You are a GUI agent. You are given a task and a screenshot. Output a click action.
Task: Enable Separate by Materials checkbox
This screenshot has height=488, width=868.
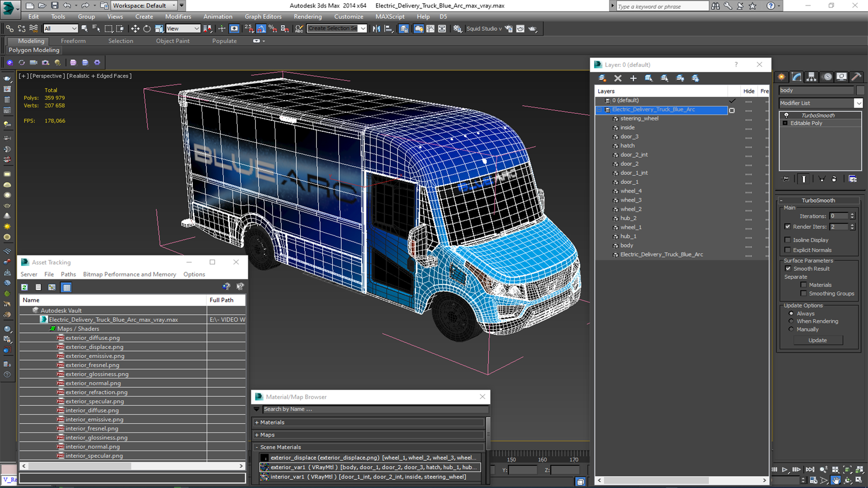(803, 285)
